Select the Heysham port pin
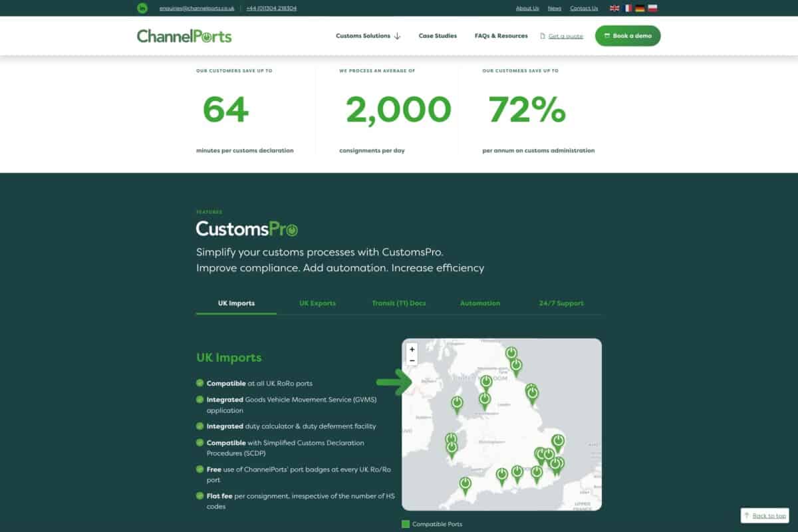This screenshot has height=532, width=798. 487,384
